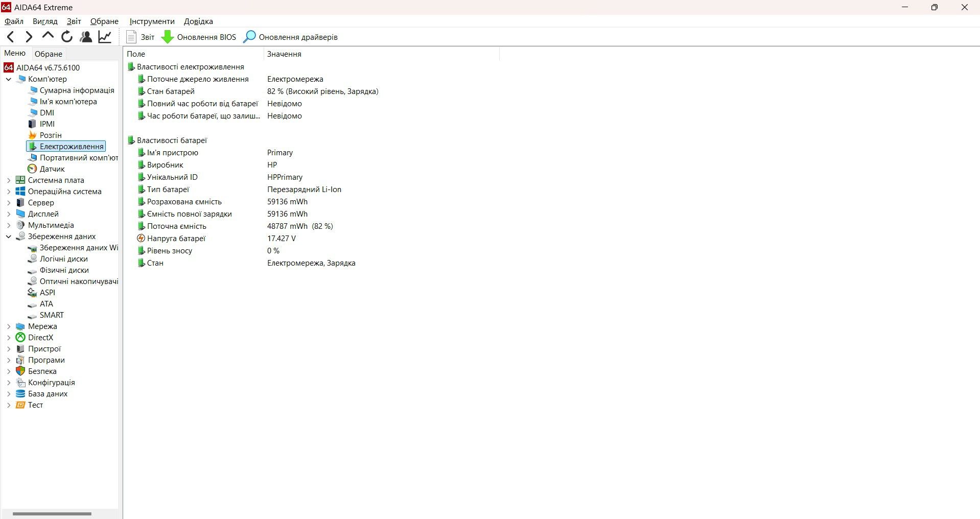The width and height of the screenshot is (980, 519).
Task: Click the Тест benchmark icon in the tree
Action: pos(20,405)
